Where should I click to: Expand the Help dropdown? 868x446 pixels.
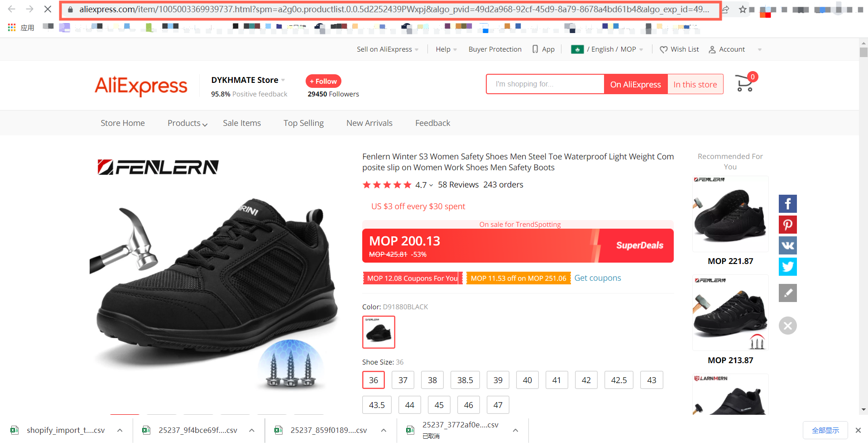[x=455, y=49]
